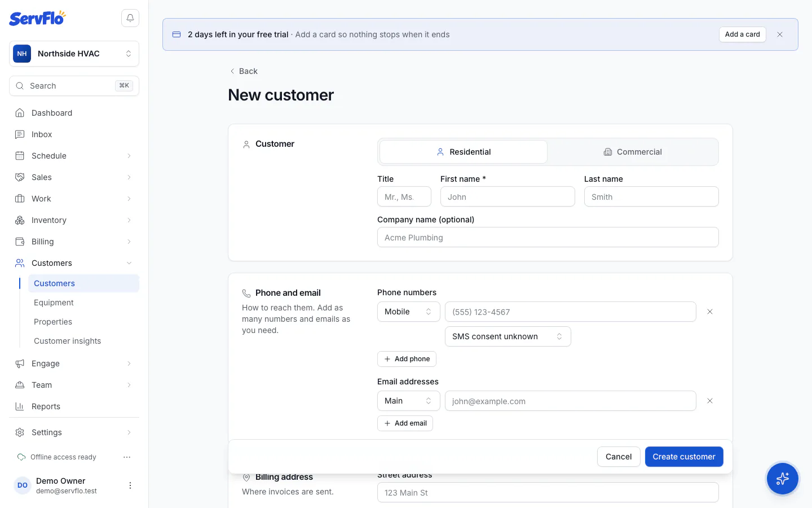Click Add a card button
The height and width of the screenshot is (508, 812).
743,34
